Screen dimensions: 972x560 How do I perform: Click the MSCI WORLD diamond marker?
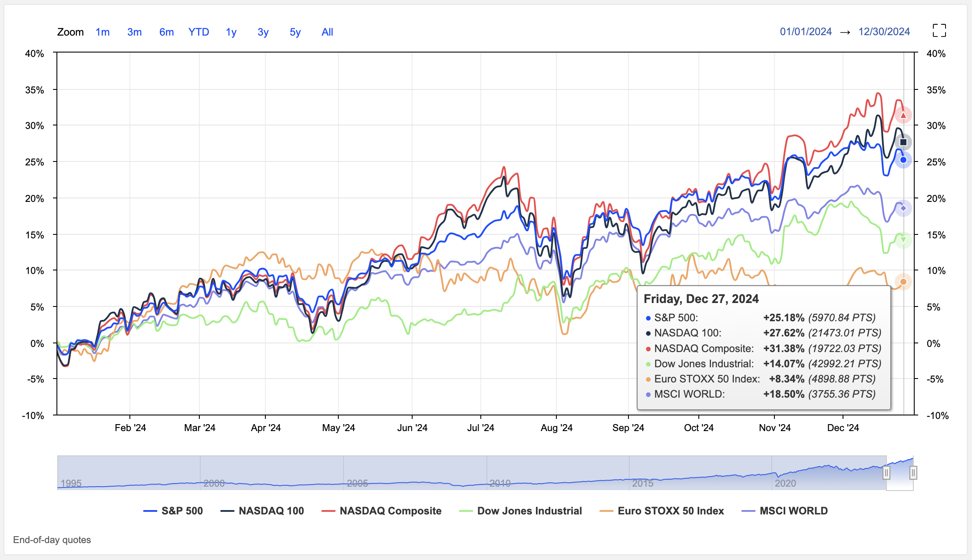[x=903, y=208]
